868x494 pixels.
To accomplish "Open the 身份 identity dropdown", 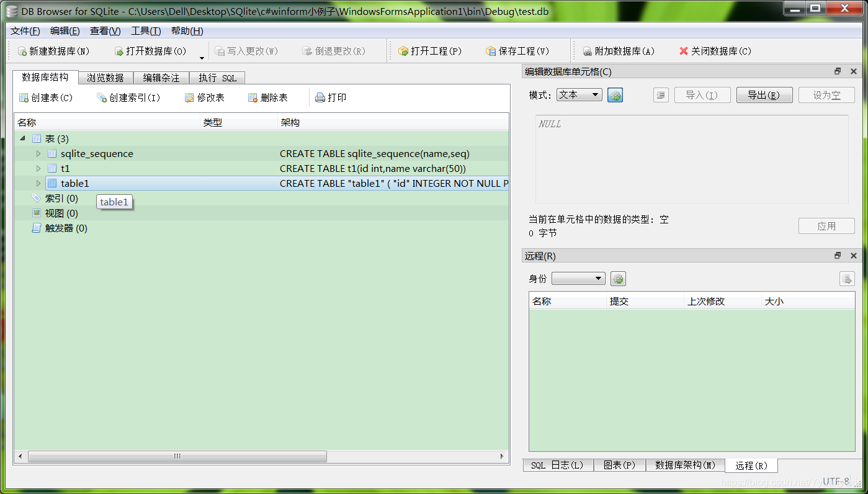I will coord(578,279).
